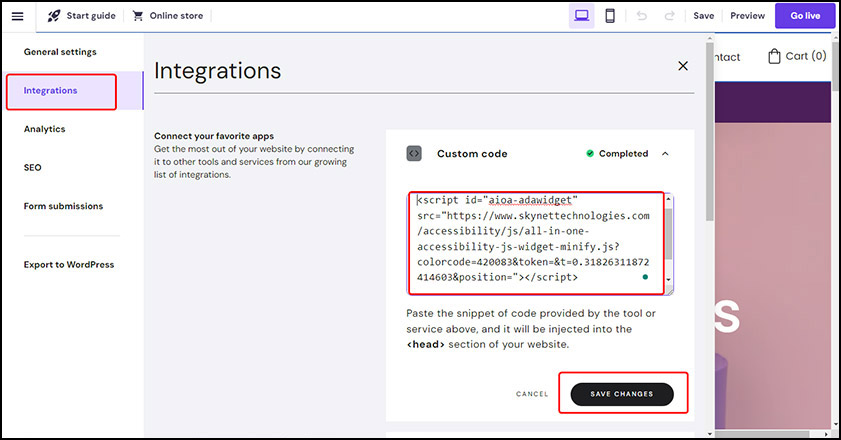
Task: Click the Integrations panel vertical scrollbar
Action: point(710,131)
